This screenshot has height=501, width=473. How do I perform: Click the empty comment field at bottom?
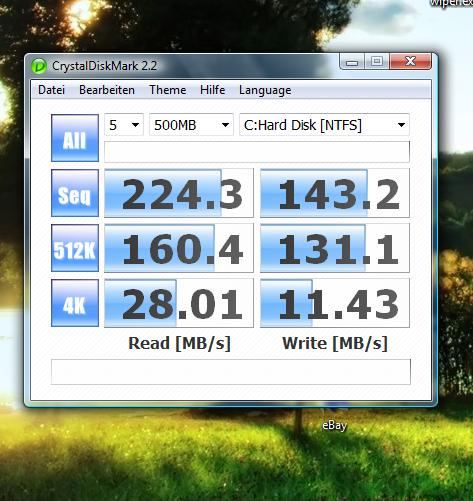click(x=231, y=372)
